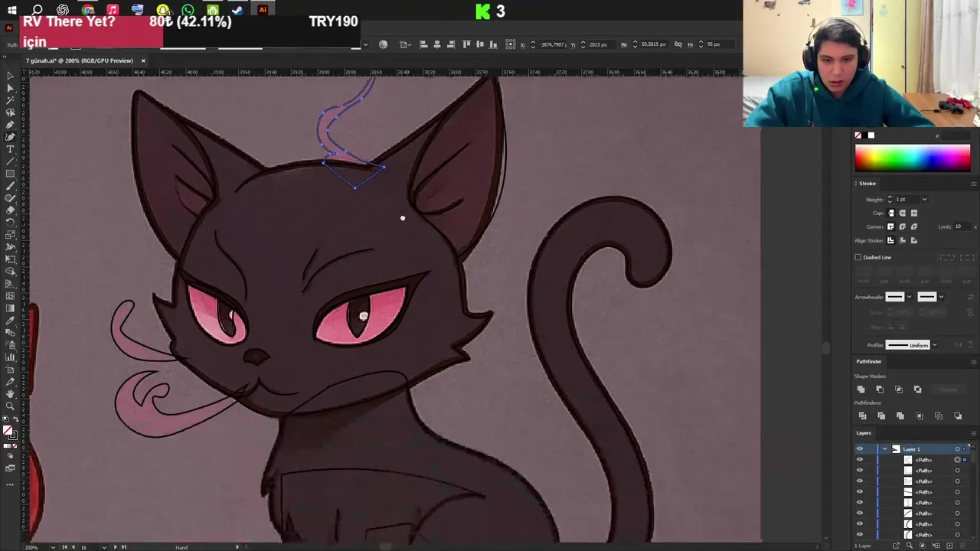Click the None color swatch

coord(858,135)
